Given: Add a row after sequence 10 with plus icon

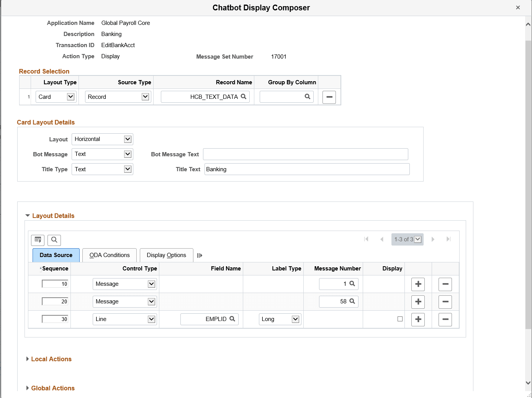Looking at the screenshot, I should point(418,284).
